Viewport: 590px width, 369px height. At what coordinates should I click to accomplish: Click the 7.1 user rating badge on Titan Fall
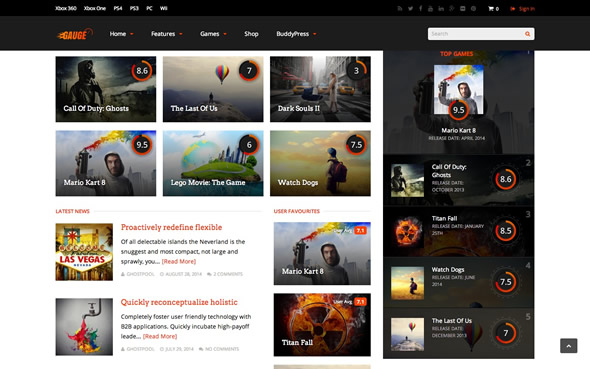[x=360, y=302]
